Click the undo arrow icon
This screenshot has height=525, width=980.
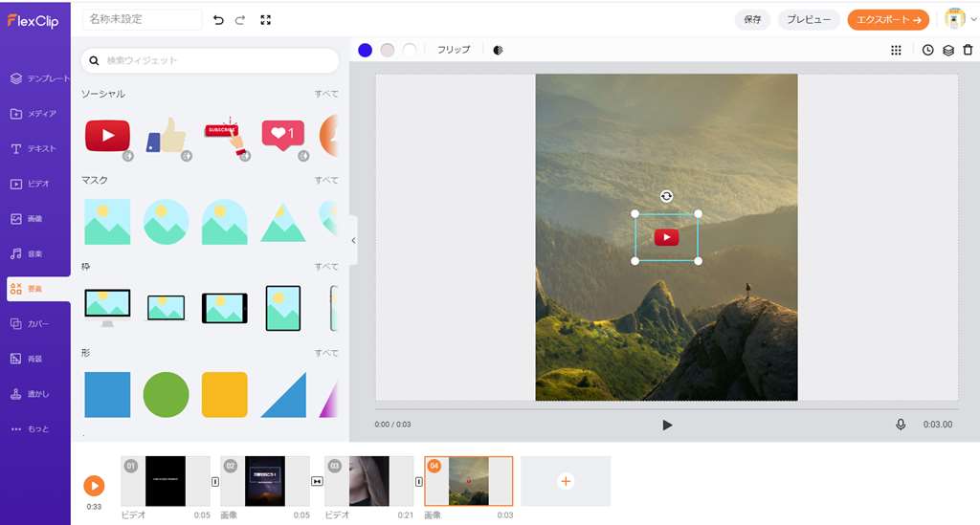[x=218, y=19]
